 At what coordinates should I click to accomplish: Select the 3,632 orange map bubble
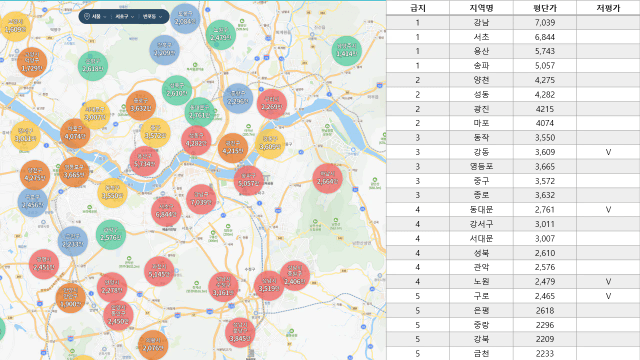[141, 105]
